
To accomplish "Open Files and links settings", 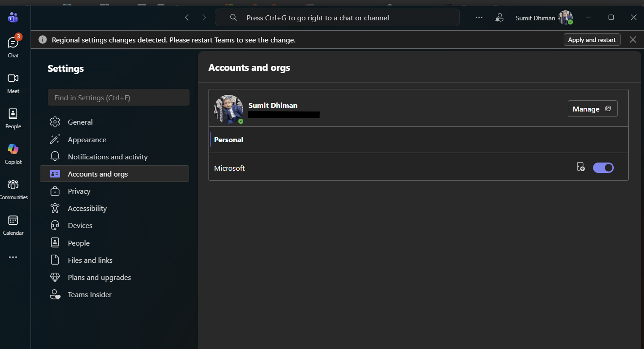I will coord(114,260).
